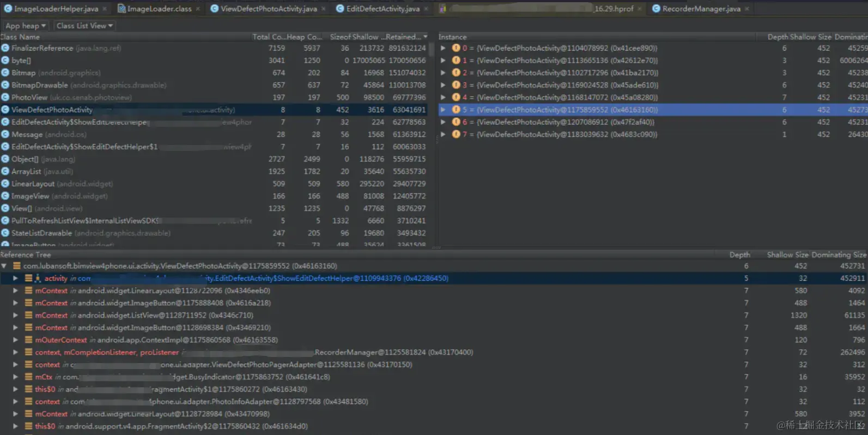Select the FragmentActivity$2 this$0 reference
868x435 pixels.
pos(434,426)
